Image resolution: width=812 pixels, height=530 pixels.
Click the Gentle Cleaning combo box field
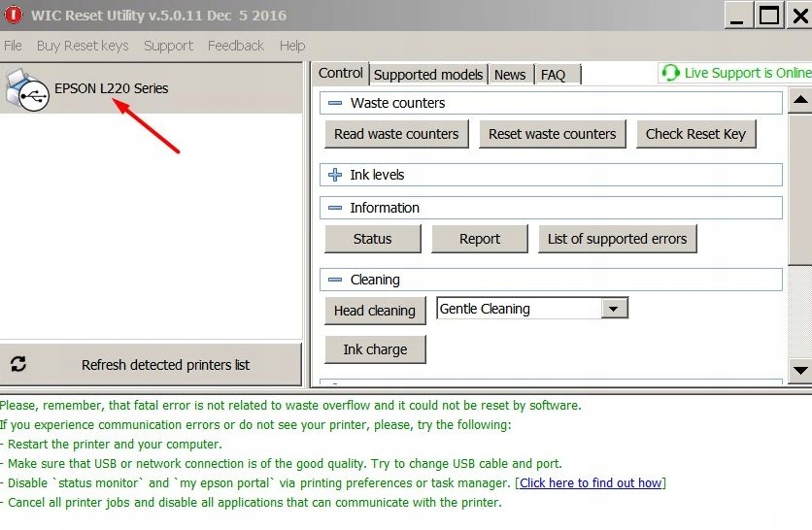click(x=532, y=309)
